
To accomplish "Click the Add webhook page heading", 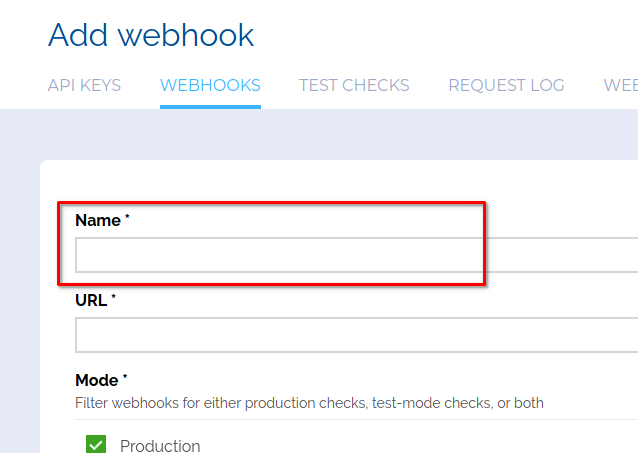I will (151, 35).
